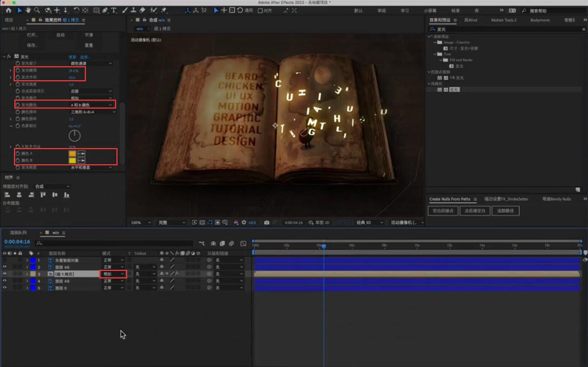This screenshot has height=367, width=588.
Task: Open the 将图层对齐到 合成 dropdown
Action: [52, 186]
